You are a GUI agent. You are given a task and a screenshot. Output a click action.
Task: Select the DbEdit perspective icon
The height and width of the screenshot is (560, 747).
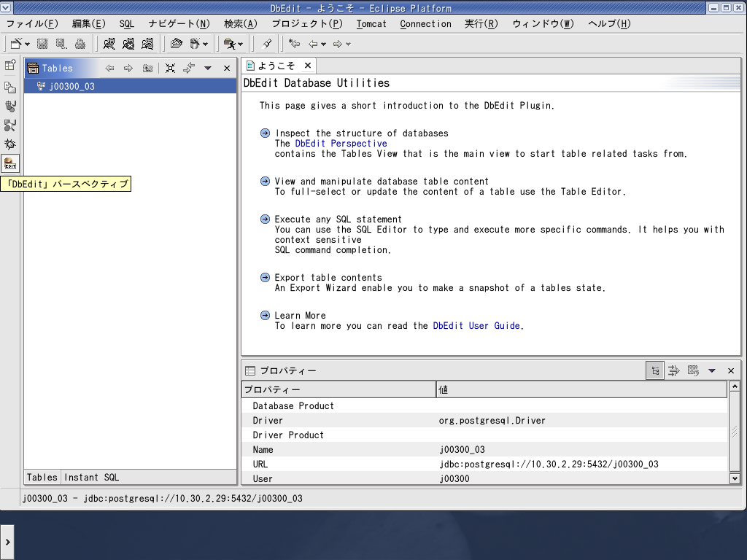click(x=10, y=163)
